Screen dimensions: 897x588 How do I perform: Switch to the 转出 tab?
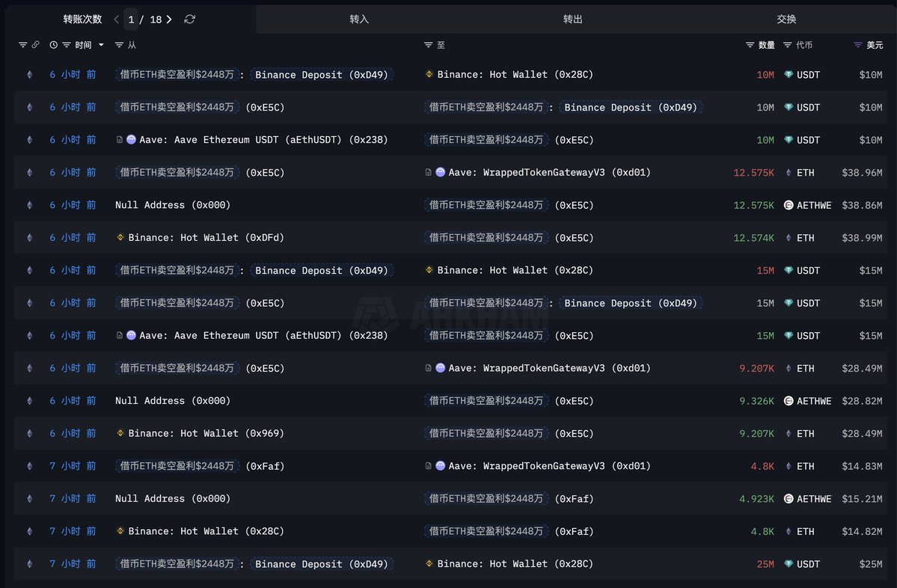click(x=572, y=19)
